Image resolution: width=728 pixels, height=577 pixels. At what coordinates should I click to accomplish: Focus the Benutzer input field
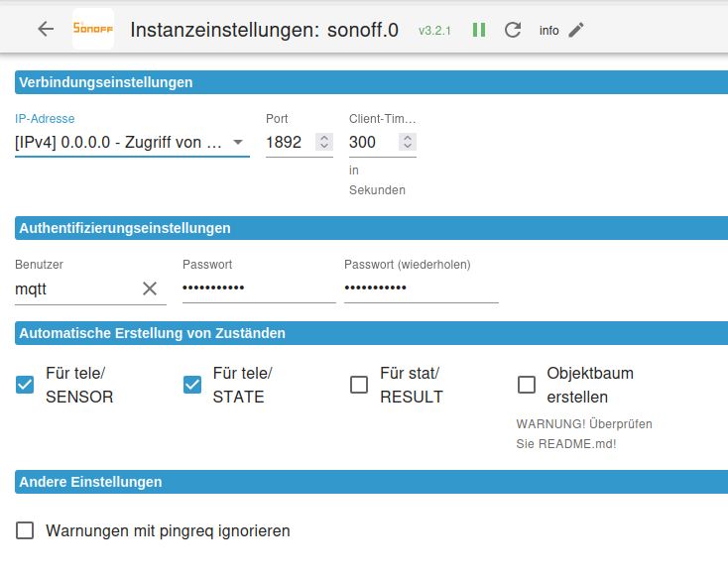pos(74,288)
